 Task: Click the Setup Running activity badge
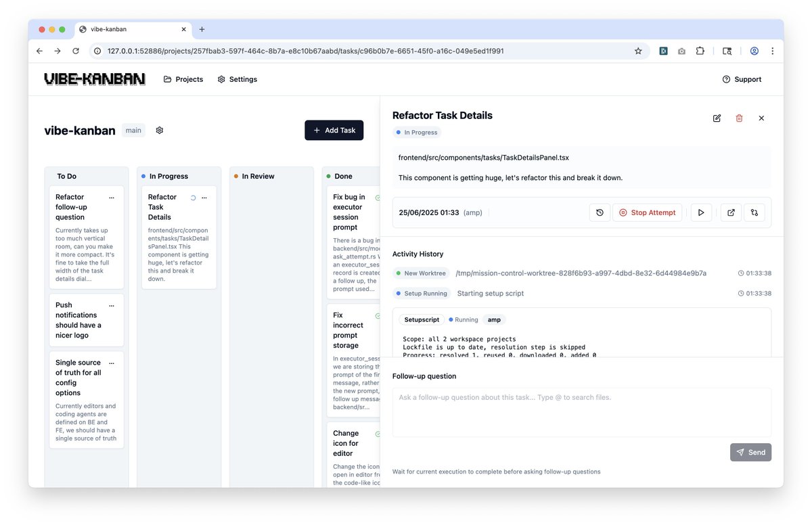[422, 294]
